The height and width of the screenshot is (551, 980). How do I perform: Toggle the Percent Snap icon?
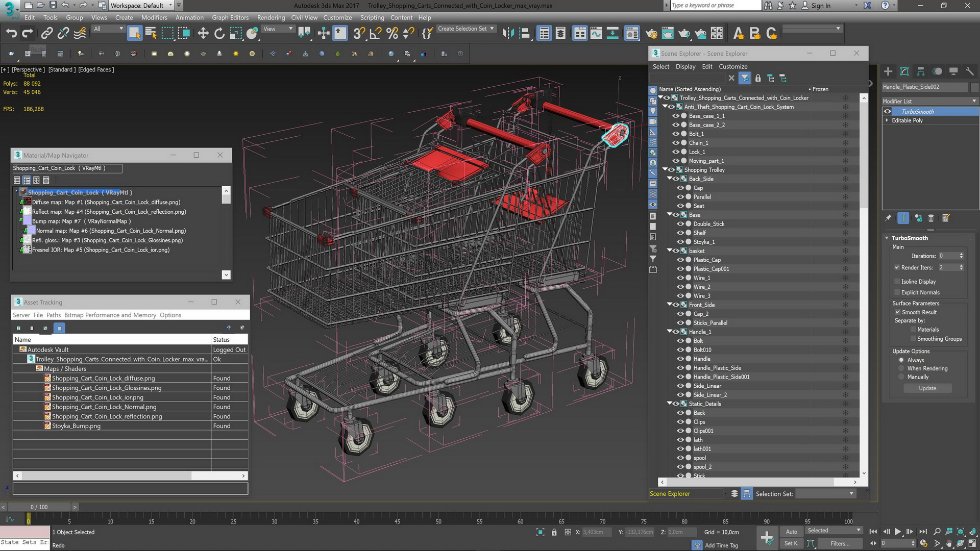pos(392,34)
